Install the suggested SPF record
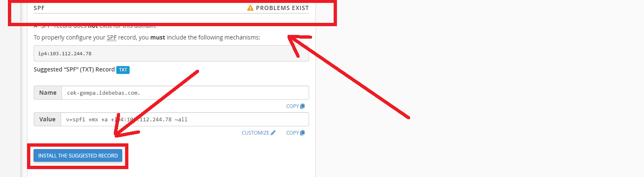This screenshot has width=644, height=177. 78,156
